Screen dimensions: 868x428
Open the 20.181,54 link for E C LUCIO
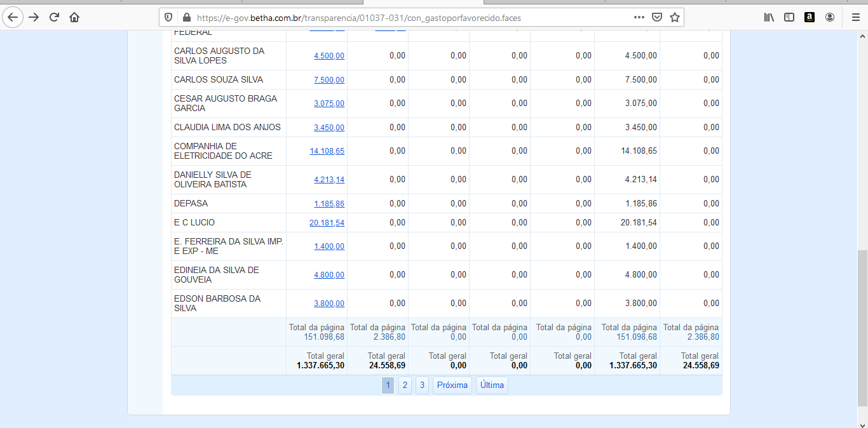(327, 223)
